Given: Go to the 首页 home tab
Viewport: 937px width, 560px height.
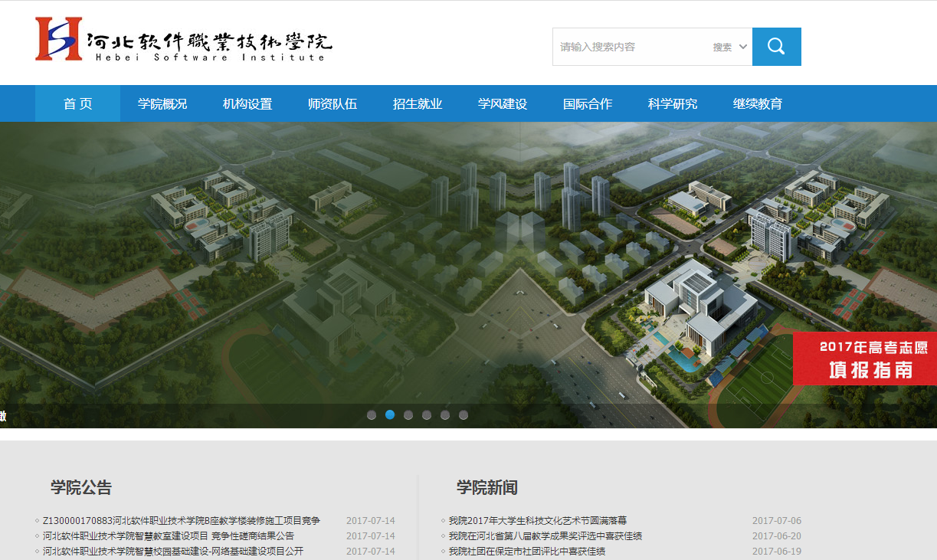Looking at the screenshot, I should 77,104.
